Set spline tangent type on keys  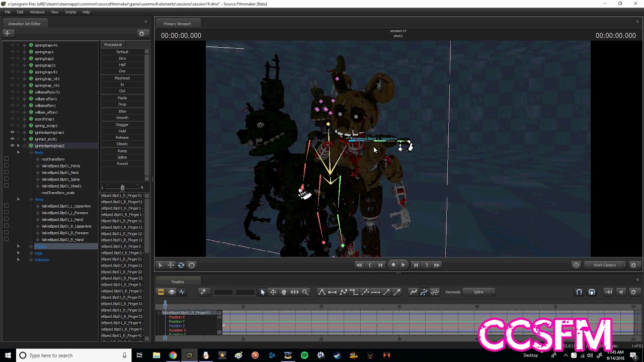tap(322, 292)
